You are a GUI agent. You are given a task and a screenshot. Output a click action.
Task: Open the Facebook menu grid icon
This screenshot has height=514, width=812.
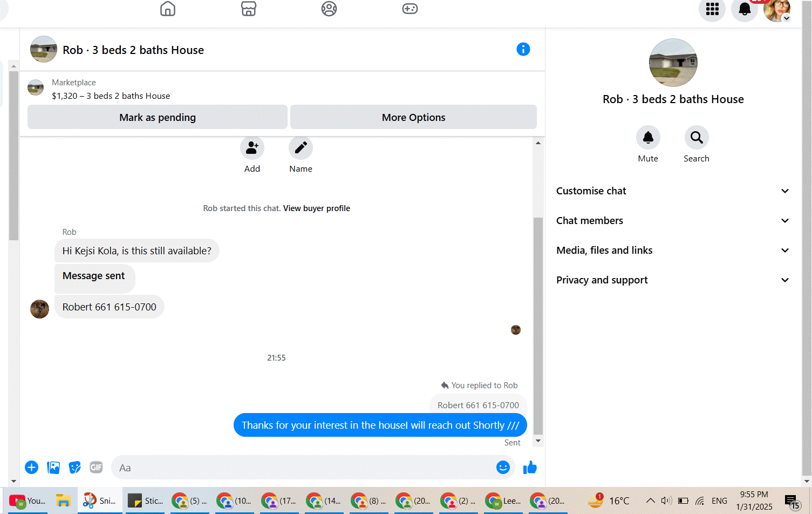click(712, 9)
